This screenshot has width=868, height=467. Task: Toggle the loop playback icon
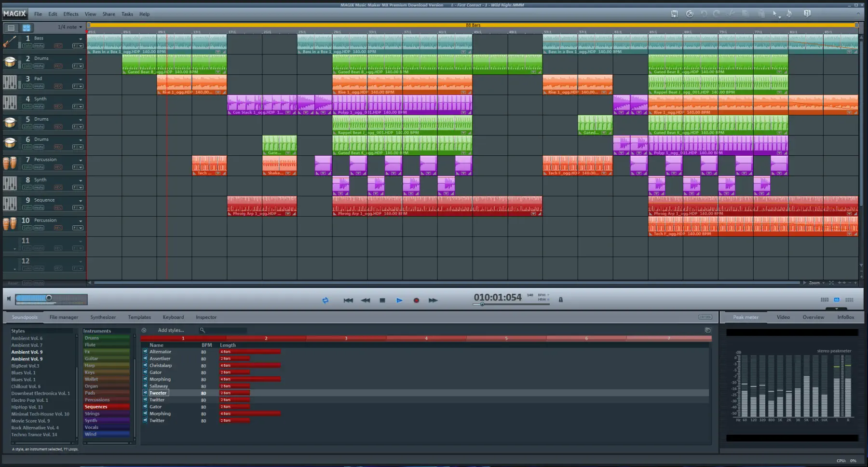[325, 300]
